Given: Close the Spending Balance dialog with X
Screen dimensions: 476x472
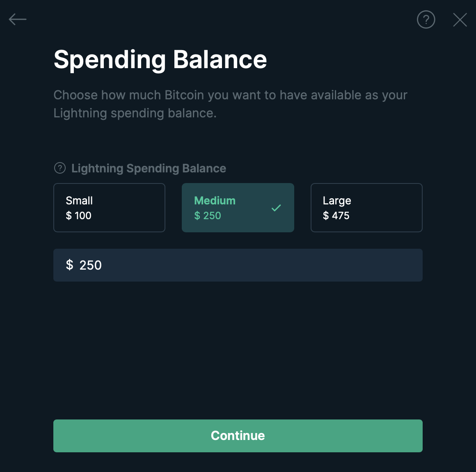Looking at the screenshot, I should coord(460,20).
